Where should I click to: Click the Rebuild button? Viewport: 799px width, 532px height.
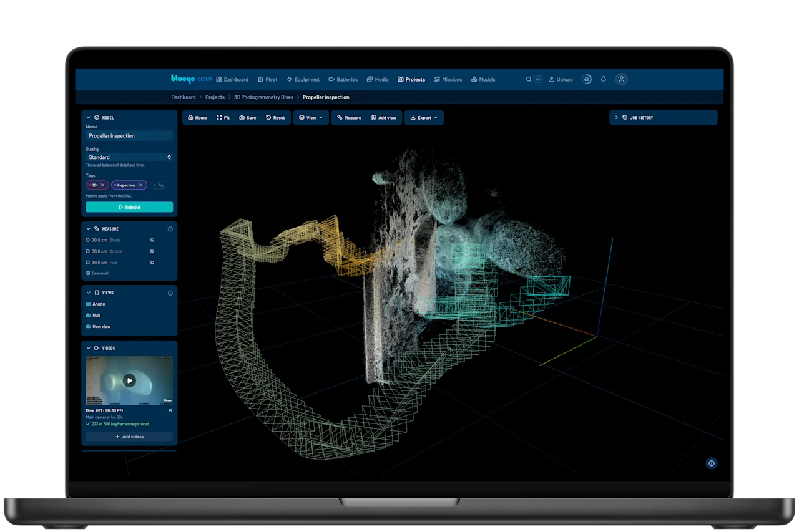pyautogui.click(x=129, y=207)
